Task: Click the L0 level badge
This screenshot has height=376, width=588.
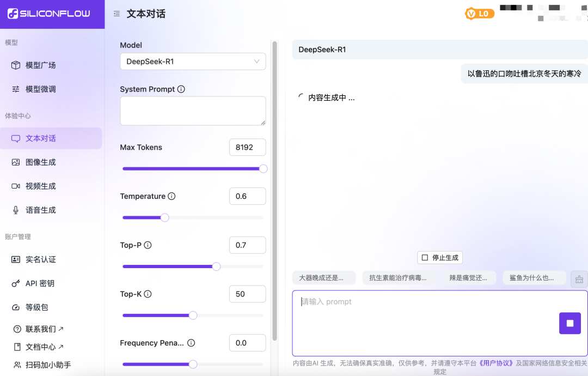Action: pos(480,14)
